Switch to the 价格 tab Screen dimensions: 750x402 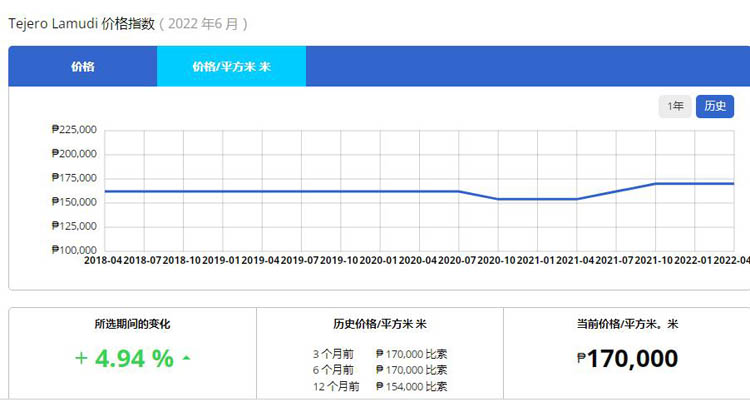tap(83, 66)
